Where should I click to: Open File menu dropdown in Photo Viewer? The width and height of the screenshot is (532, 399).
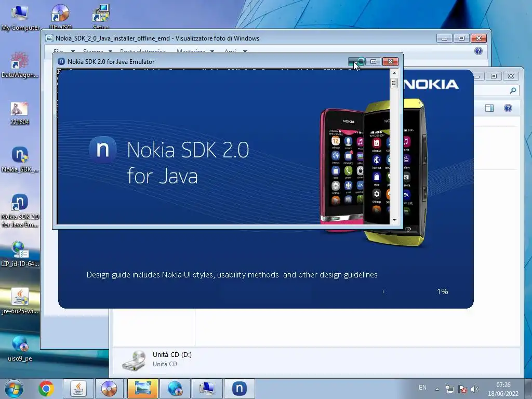64,51
